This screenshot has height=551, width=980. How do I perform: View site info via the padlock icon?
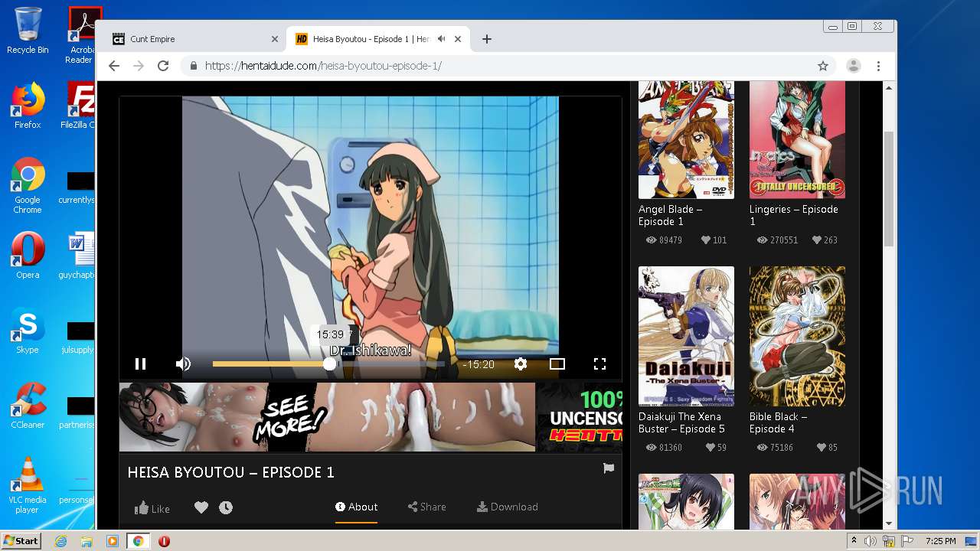pos(194,66)
